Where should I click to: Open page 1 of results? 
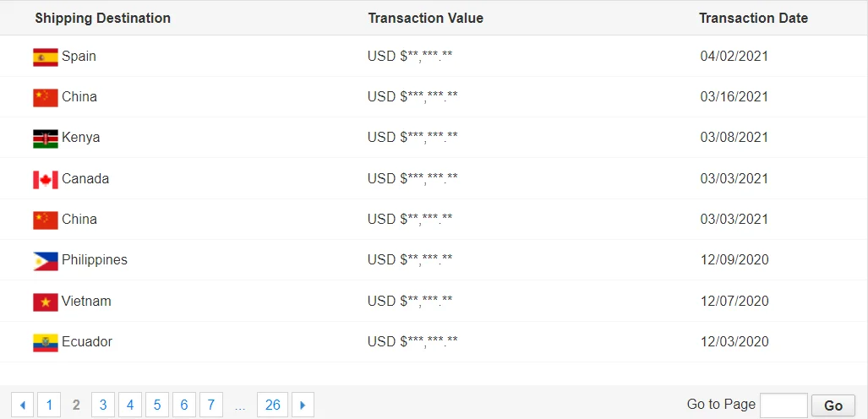pyautogui.click(x=49, y=405)
